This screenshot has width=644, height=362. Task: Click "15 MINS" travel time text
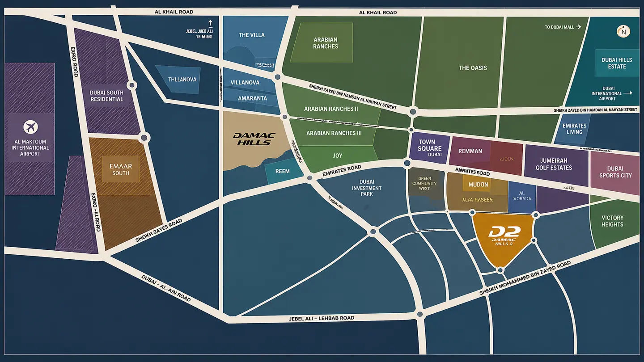pyautogui.click(x=204, y=37)
